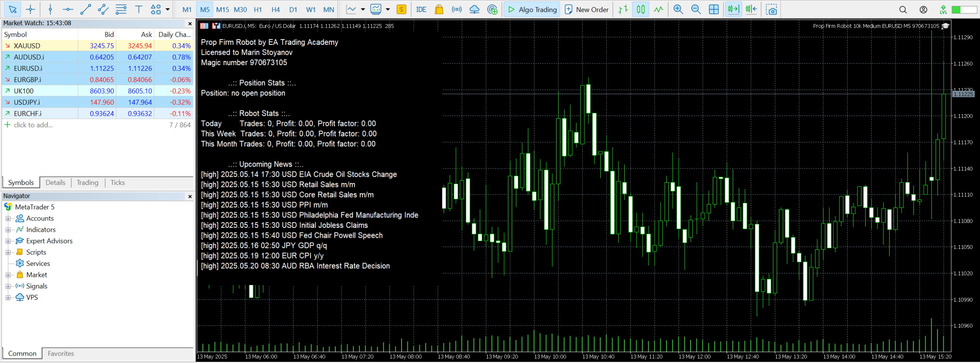Switch chart to candlestick display
This screenshot has width=980, height=363.
(640, 10)
